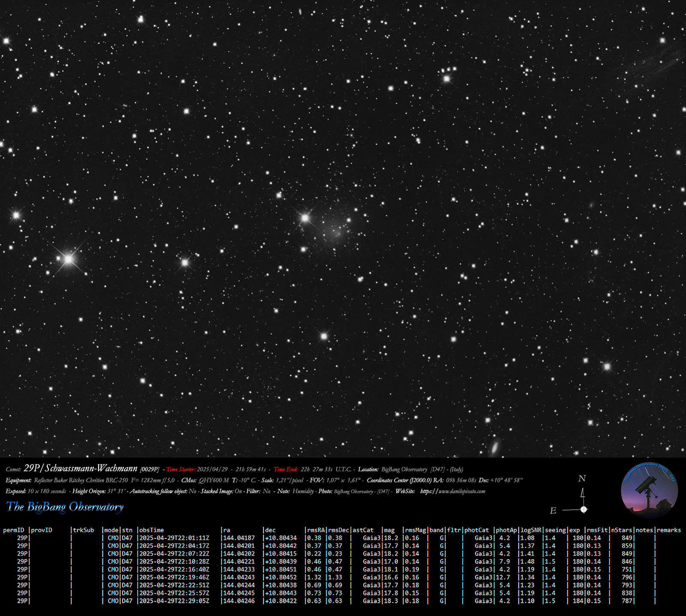Click the BigBang Observatory circular telescope logo

click(x=649, y=491)
